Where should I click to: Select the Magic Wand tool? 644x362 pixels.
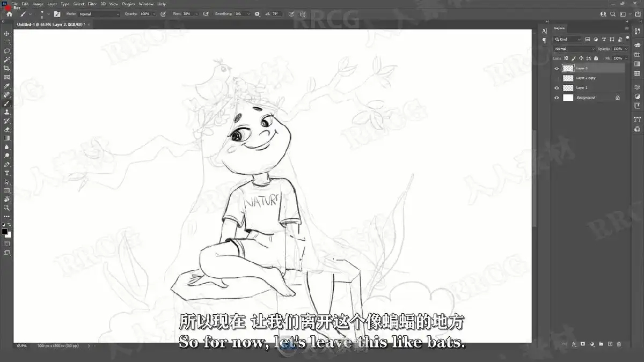(x=7, y=60)
